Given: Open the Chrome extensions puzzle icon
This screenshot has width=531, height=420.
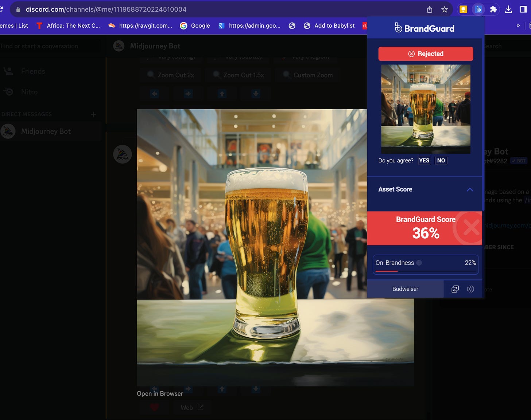Looking at the screenshot, I should (493, 9).
